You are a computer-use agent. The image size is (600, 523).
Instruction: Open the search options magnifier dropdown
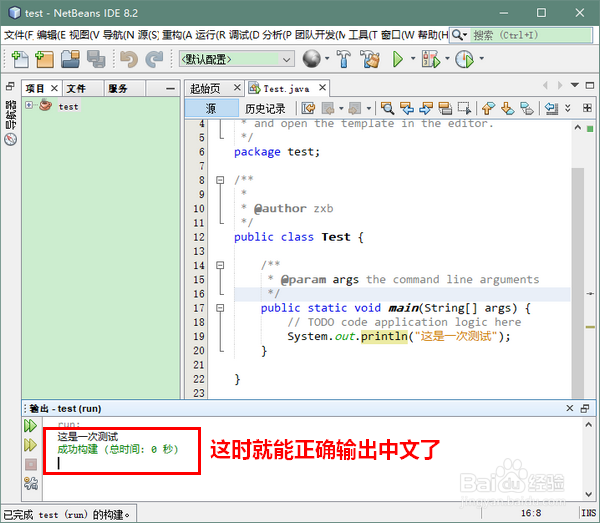459,35
